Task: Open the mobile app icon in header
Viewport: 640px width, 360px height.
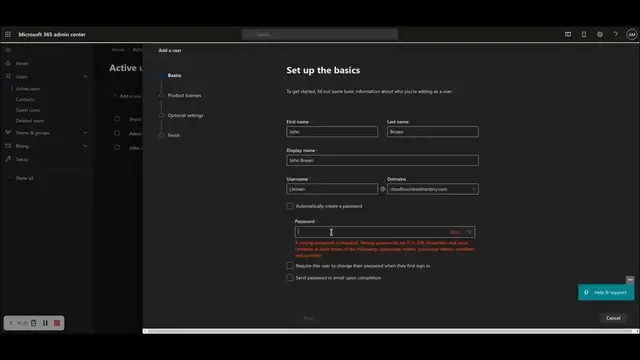Action: point(584,34)
